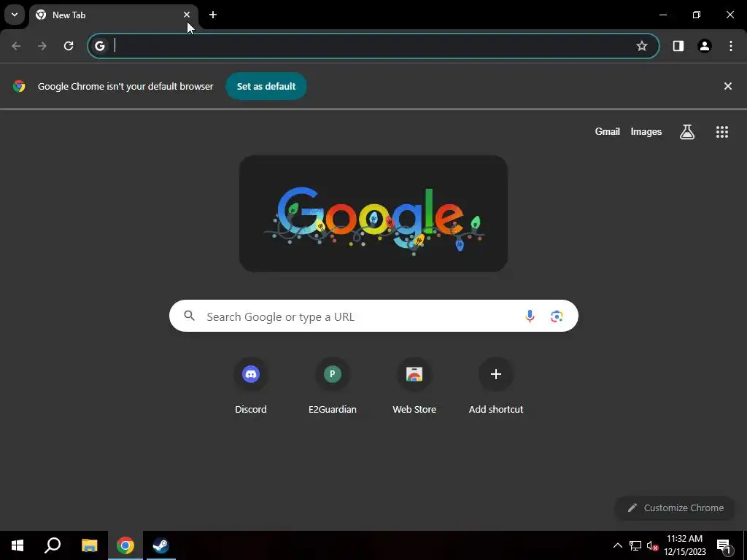
Task: Click the Chrome taskbar icon
Action: click(125, 545)
